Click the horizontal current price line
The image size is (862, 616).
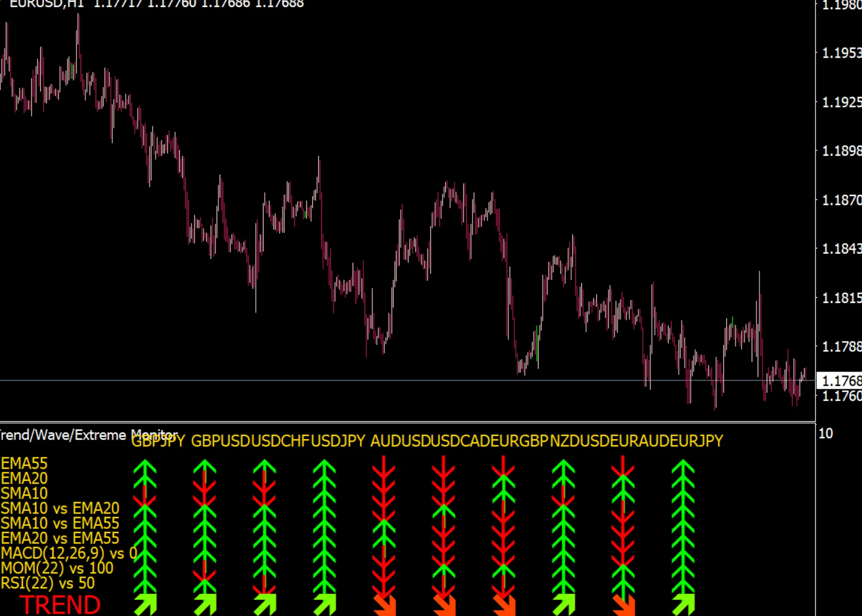[x=408, y=380]
